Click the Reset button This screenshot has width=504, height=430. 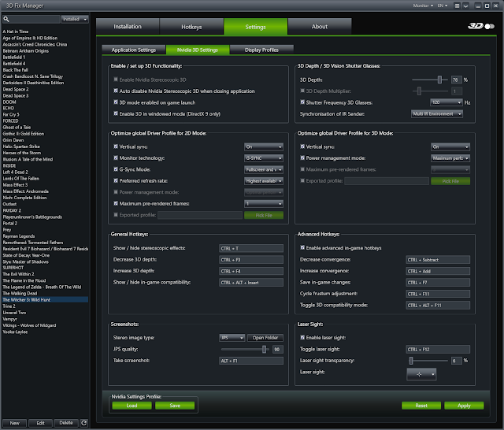(x=421, y=406)
